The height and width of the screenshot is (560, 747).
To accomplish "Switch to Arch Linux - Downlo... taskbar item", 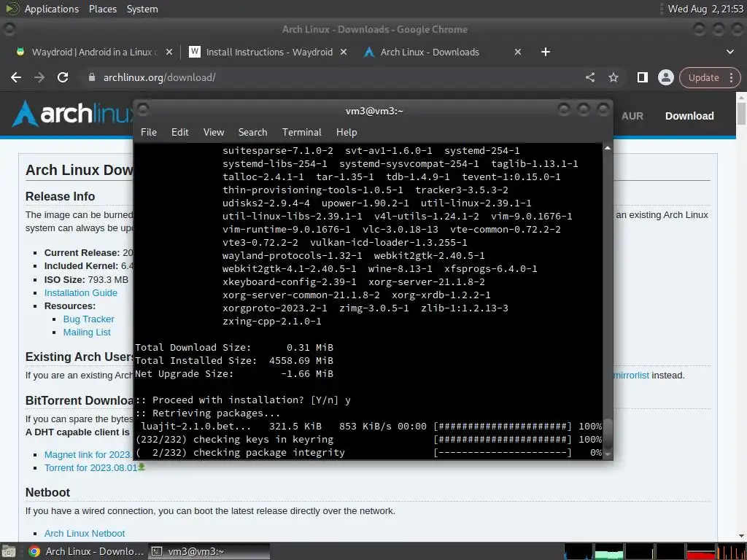I will coord(86,551).
